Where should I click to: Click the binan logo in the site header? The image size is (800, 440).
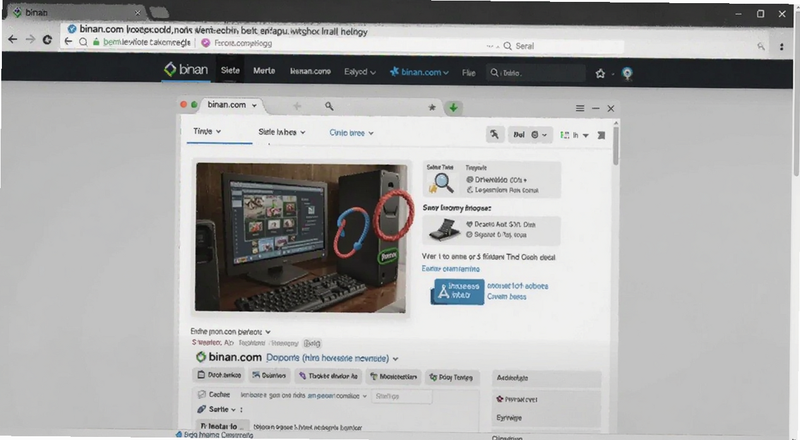[186, 69]
